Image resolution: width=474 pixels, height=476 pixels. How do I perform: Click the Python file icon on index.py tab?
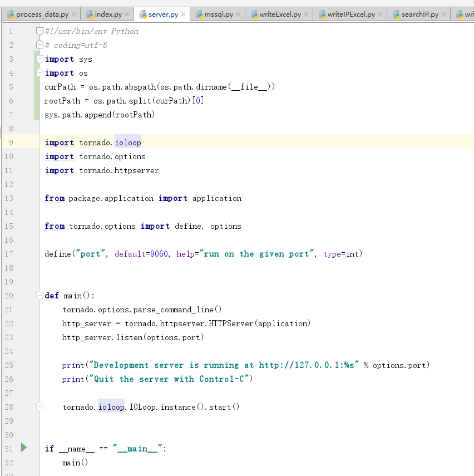[x=90, y=14]
